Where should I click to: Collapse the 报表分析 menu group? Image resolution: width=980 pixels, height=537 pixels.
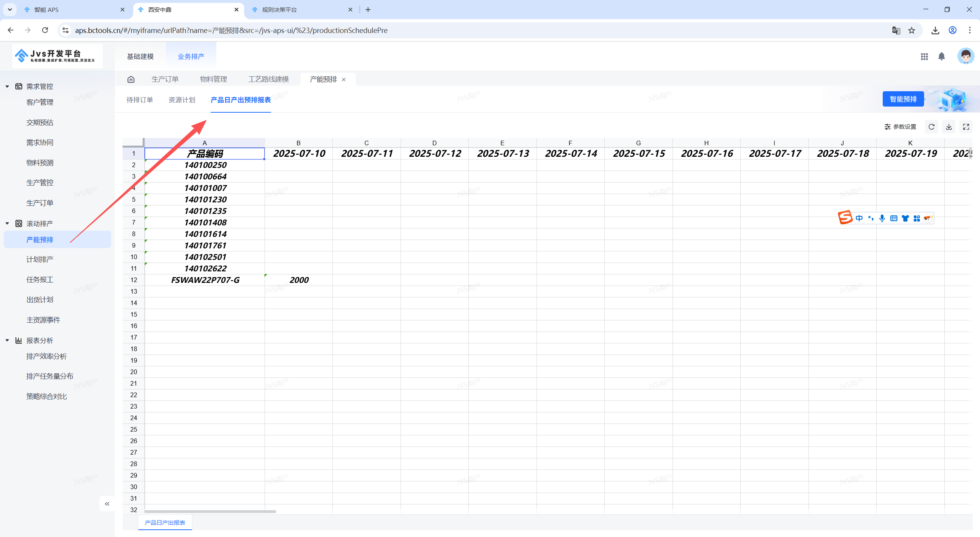pos(7,340)
